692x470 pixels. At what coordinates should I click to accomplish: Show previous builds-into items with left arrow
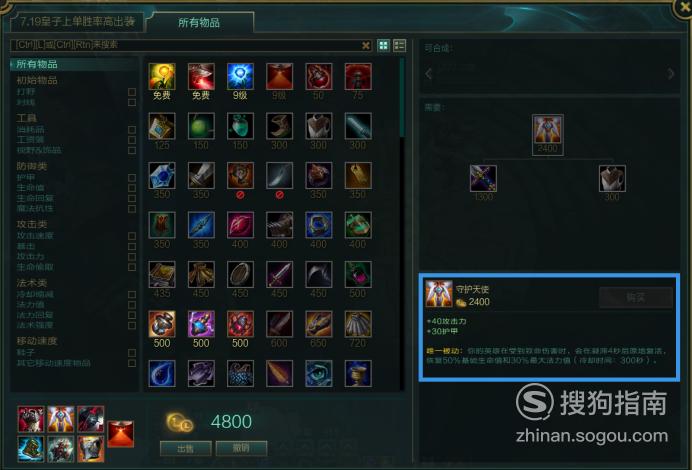click(428, 74)
